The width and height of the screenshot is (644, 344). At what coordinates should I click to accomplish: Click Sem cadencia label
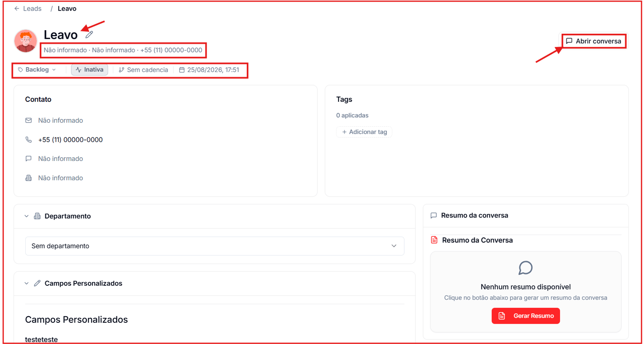click(x=147, y=70)
